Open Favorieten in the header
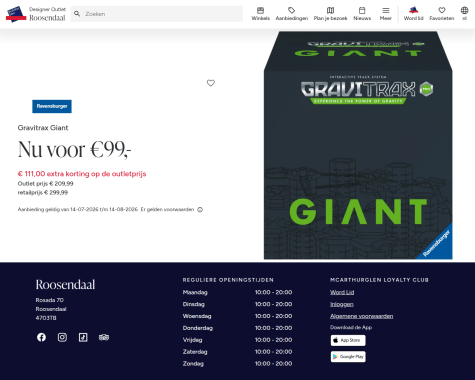Viewport: 475px width, 380px height. pos(442,14)
